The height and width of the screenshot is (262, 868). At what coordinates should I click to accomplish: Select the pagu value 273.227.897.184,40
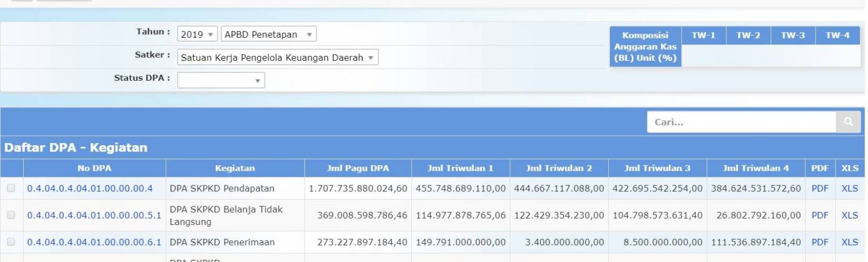[x=362, y=242]
